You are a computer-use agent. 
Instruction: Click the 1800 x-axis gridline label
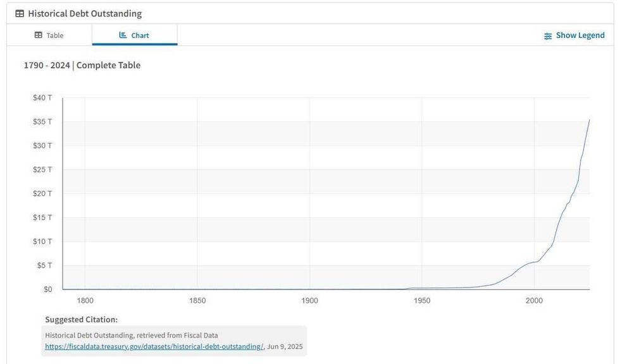85,301
